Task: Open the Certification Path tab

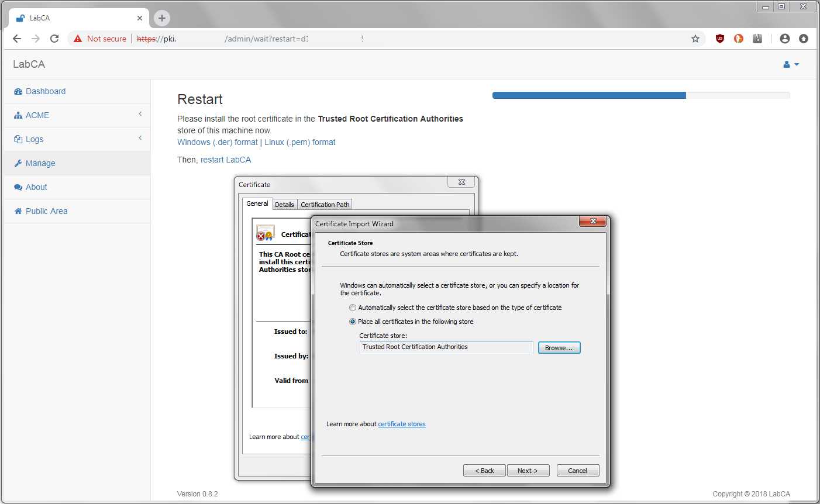Action: click(325, 204)
